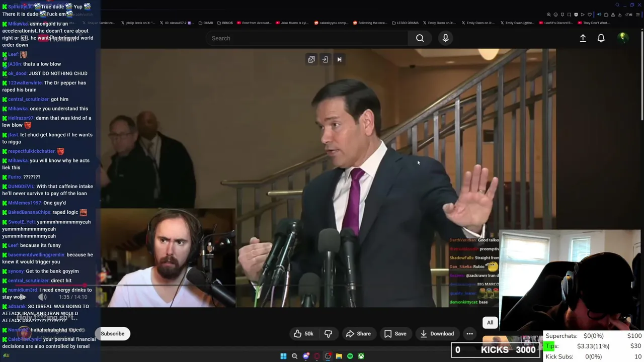The image size is (644, 362).
Task: Dislike the video with thumbs down
Action: [x=328, y=333]
